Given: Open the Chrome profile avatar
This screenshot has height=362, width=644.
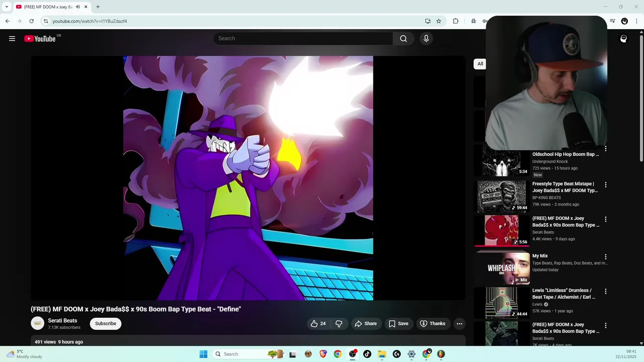Looking at the screenshot, I should (624, 21).
